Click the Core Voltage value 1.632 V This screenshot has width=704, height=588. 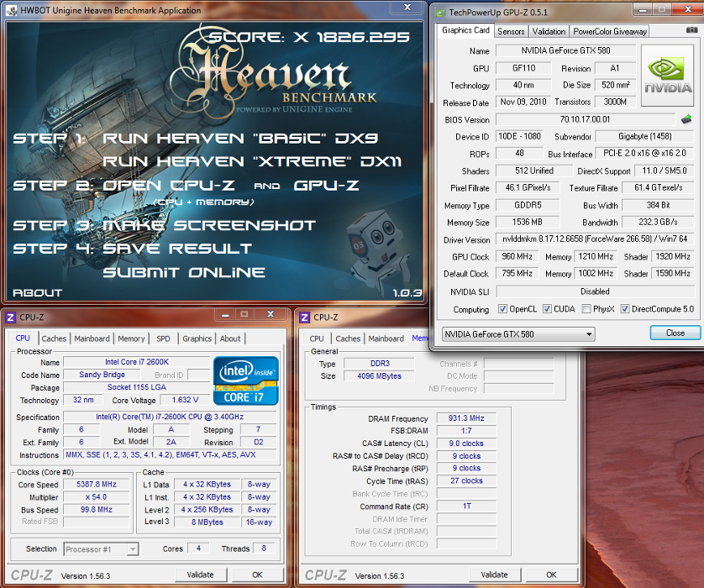point(185,400)
